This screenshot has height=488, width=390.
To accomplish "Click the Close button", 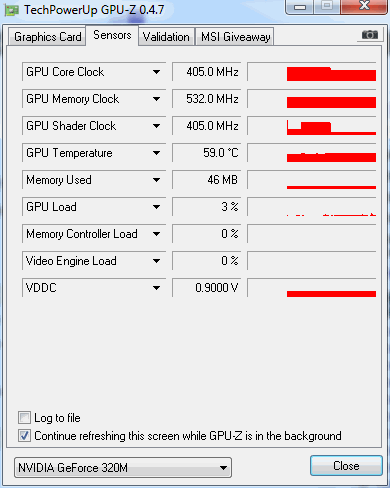I will click(x=346, y=466).
